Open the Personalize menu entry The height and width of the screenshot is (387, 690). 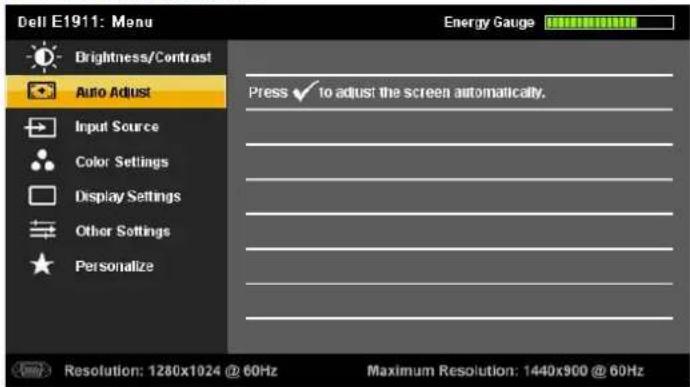click(116, 265)
